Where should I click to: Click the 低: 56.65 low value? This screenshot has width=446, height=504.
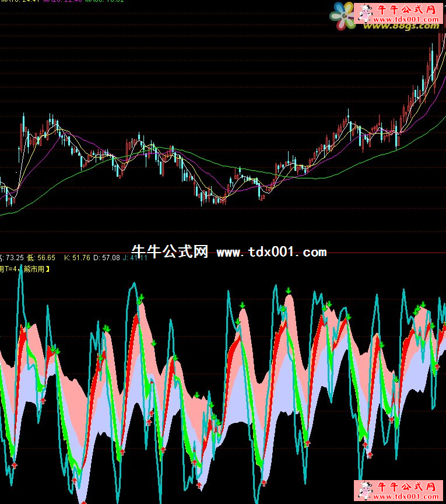pos(41,257)
